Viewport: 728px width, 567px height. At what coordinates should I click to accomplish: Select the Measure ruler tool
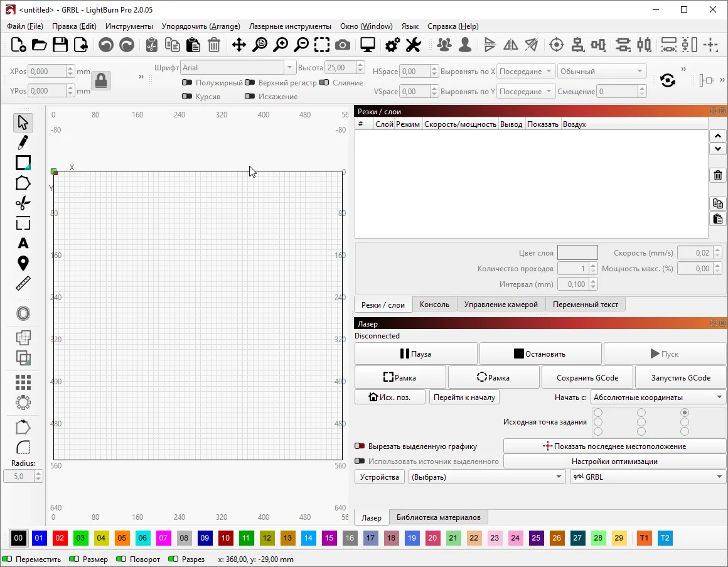point(23,283)
